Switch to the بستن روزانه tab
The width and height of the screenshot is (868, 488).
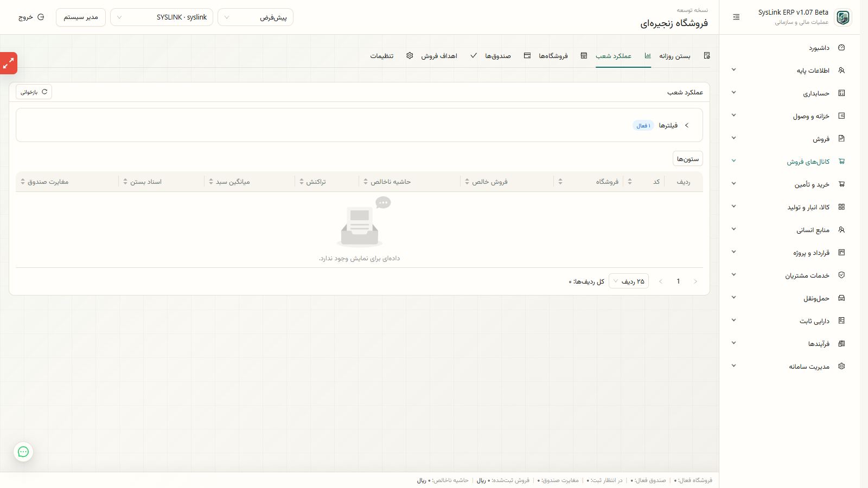[685, 56]
